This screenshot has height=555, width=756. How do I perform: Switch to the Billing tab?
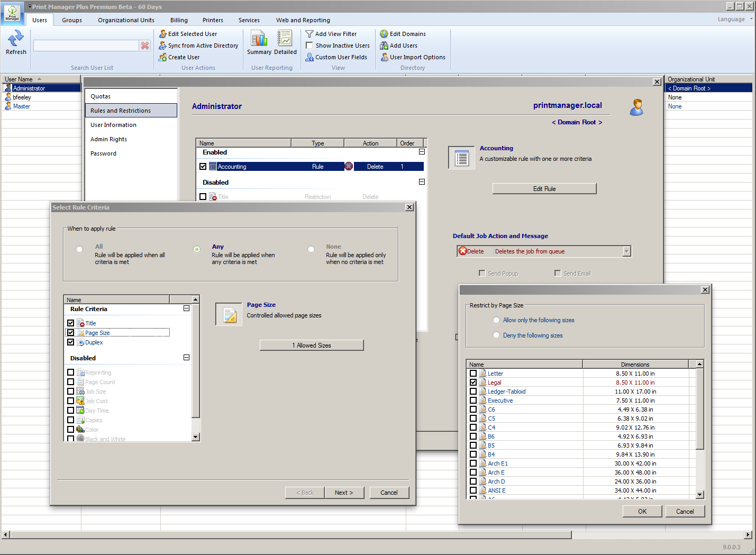(x=179, y=20)
